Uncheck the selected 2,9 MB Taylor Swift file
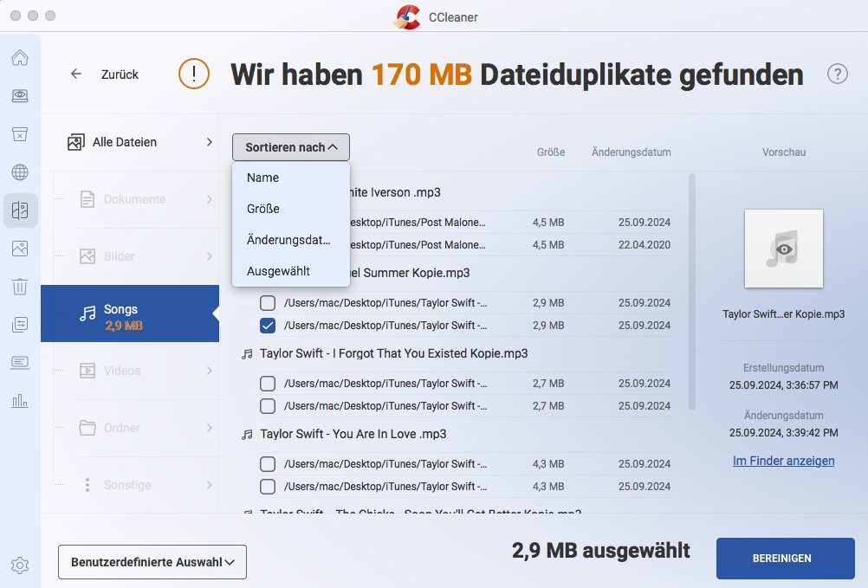The height and width of the screenshot is (588, 868). click(268, 326)
